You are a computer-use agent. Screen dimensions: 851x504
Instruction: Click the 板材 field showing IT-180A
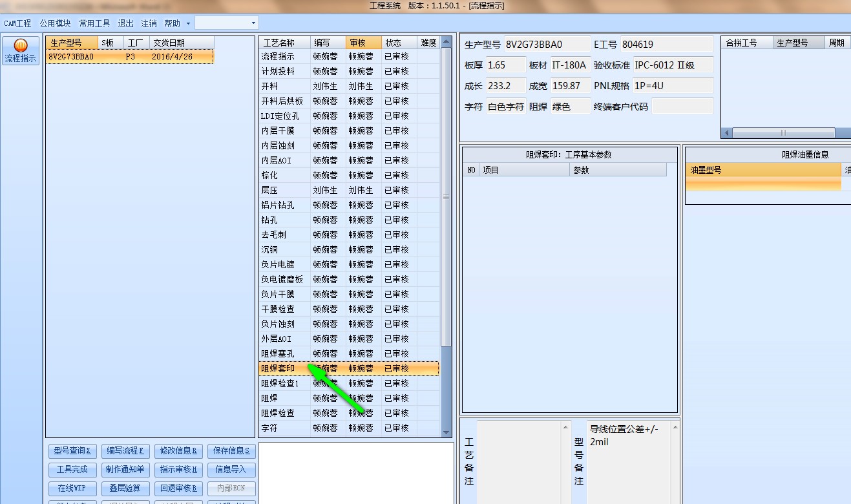570,65
